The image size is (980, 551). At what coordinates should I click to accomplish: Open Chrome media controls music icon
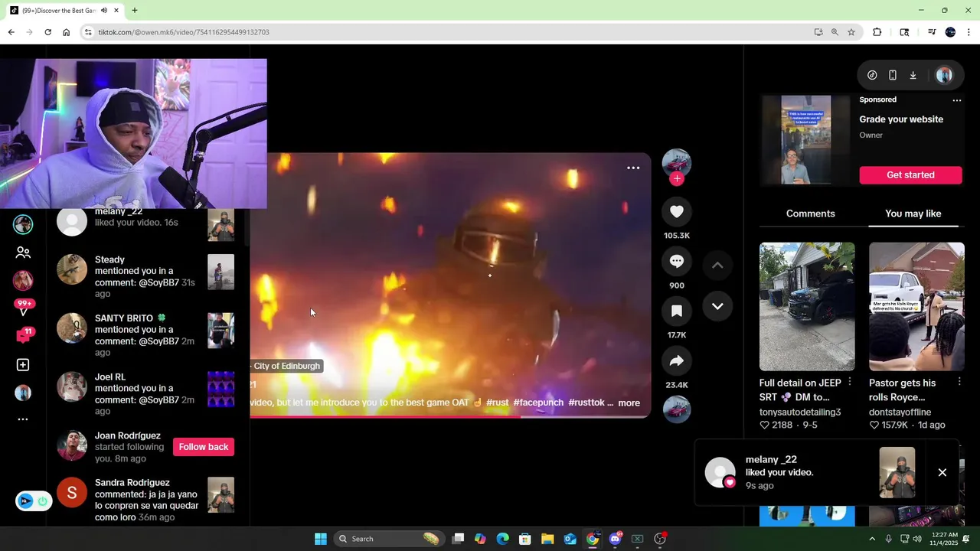click(x=932, y=32)
